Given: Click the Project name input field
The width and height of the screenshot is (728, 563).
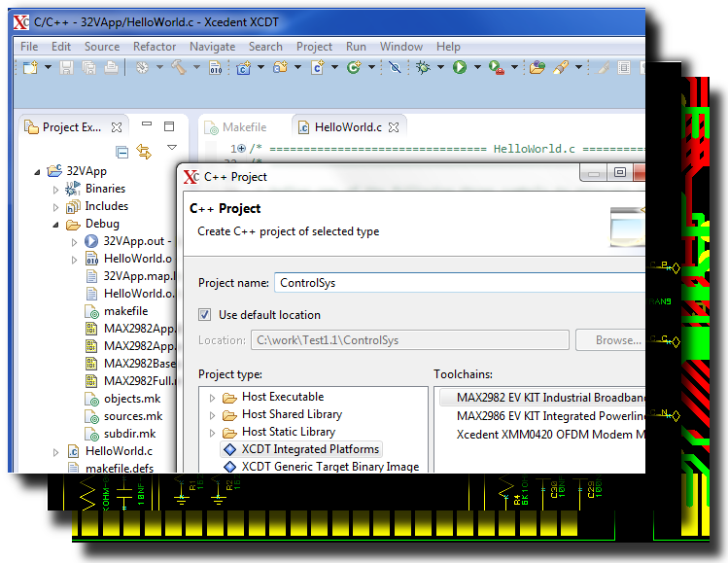Looking at the screenshot, I should pos(460,283).
